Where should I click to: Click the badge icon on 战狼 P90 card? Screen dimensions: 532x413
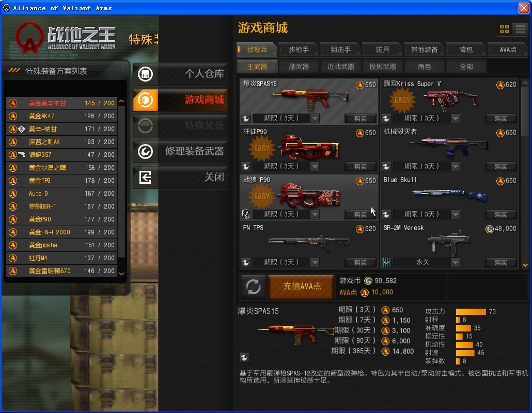[246, 214]
